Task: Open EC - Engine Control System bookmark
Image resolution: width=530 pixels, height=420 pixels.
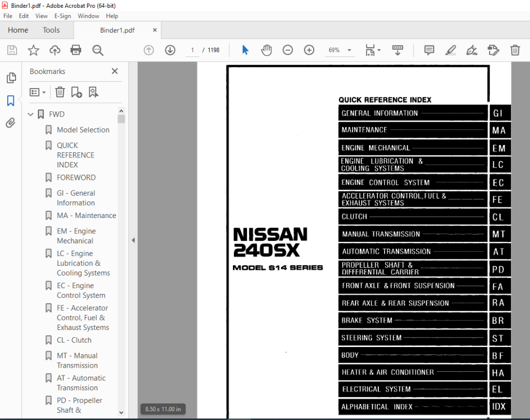Action: (x=81, y=291)
